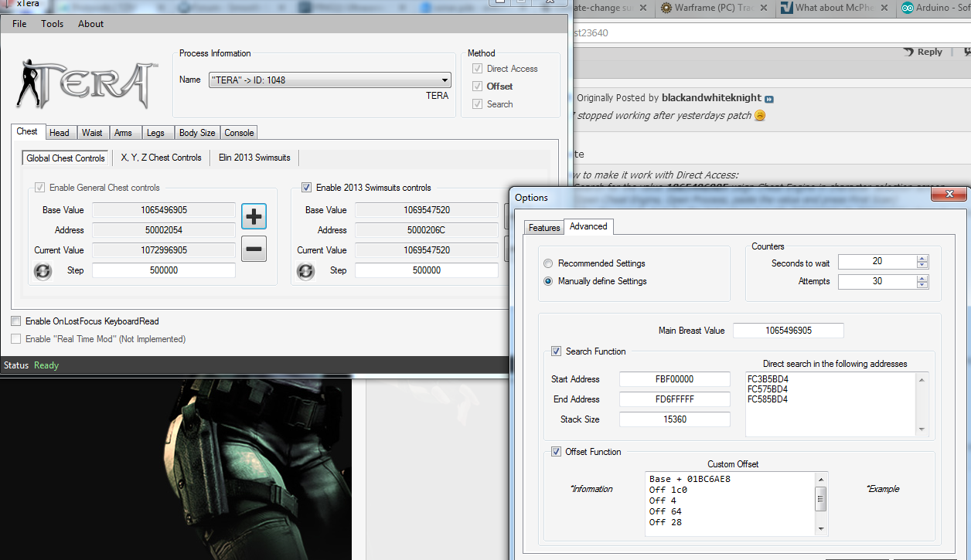
Task: Decrease Attempts value with down arrow
Action: tap(922, 285)
